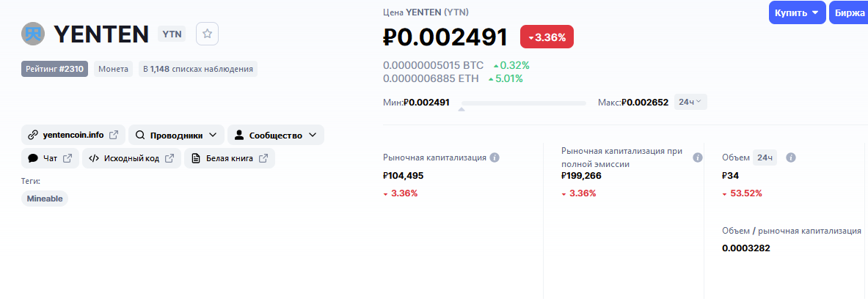
Task: Open yentencoin.info website link
Action: 73,135
